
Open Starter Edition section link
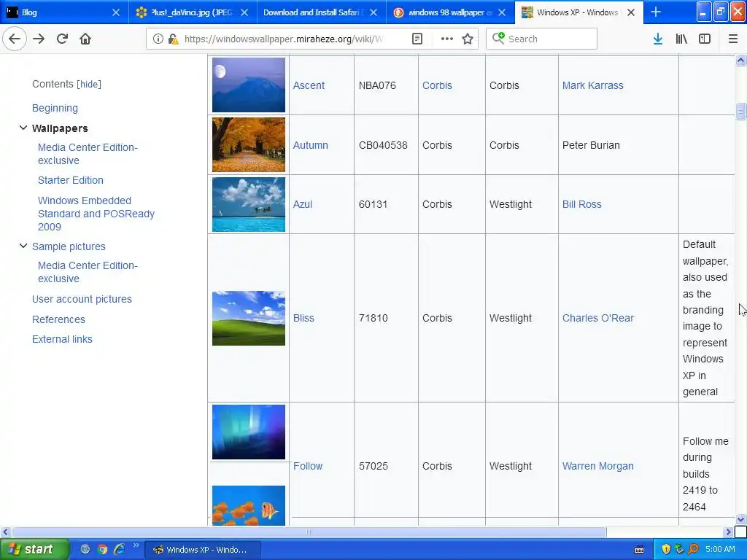pos(71,180)
